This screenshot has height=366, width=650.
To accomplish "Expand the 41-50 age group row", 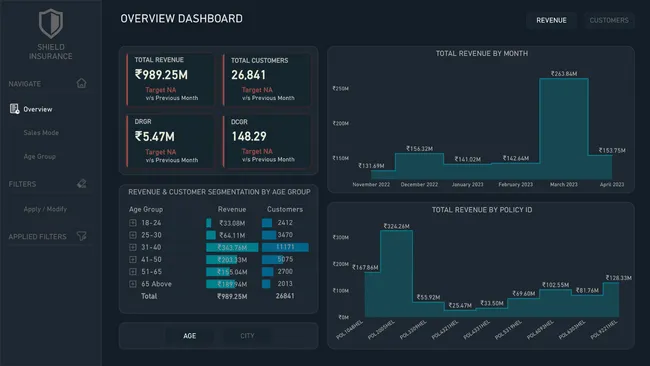I will coord(133,259).
